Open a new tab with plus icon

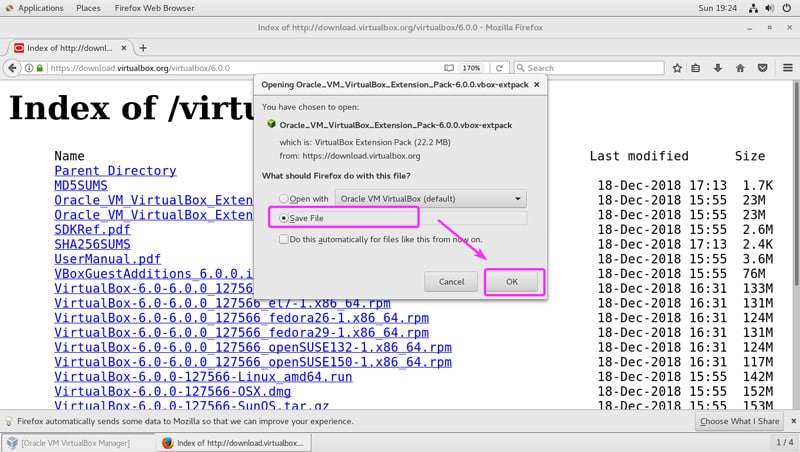[143, 47]
